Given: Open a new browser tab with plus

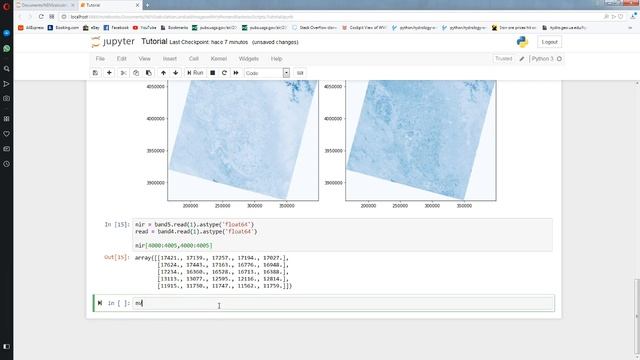Looking at the screenshot, I should (147, 5).
